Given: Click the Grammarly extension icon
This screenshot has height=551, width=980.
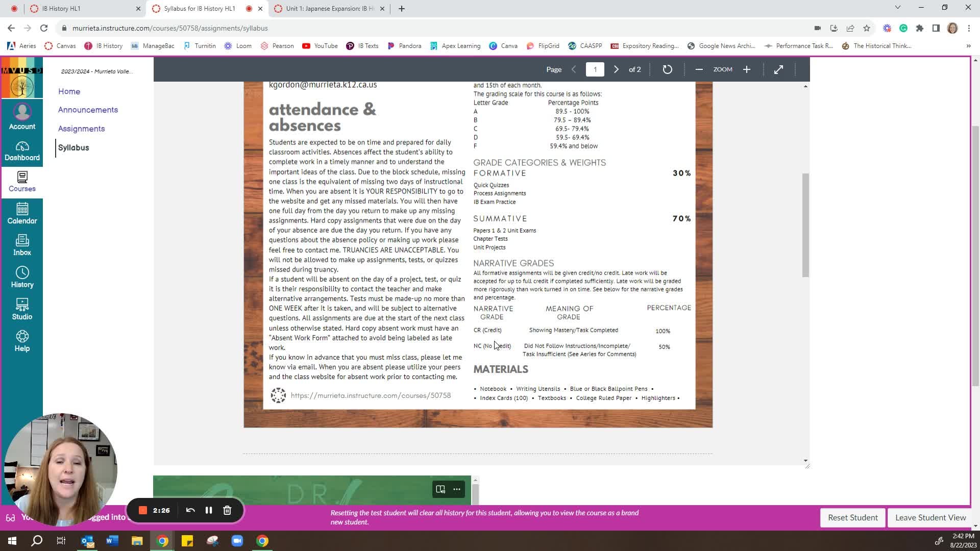Looking at the screenshot, I should coord(903,28).
